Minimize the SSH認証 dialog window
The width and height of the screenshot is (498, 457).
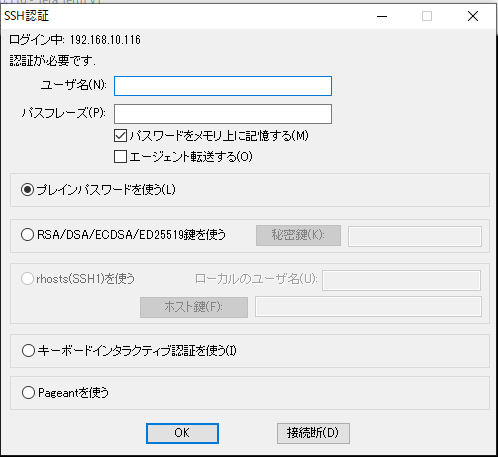pos(382,16)
